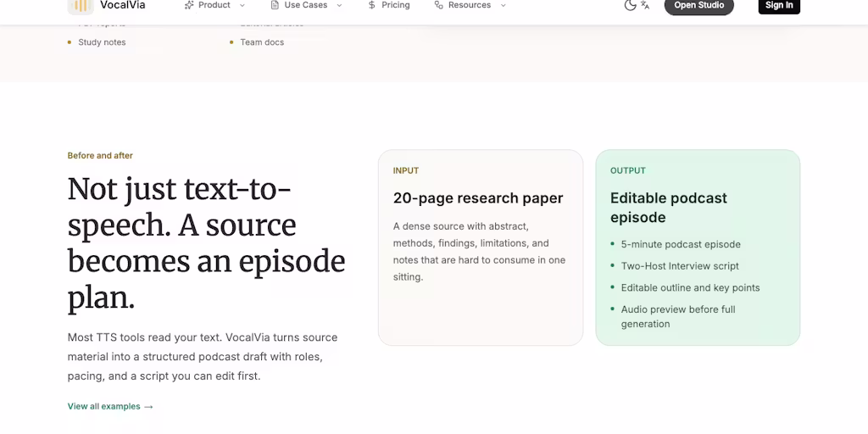
Task: Open the Pricing menu item
Action: 388,5
